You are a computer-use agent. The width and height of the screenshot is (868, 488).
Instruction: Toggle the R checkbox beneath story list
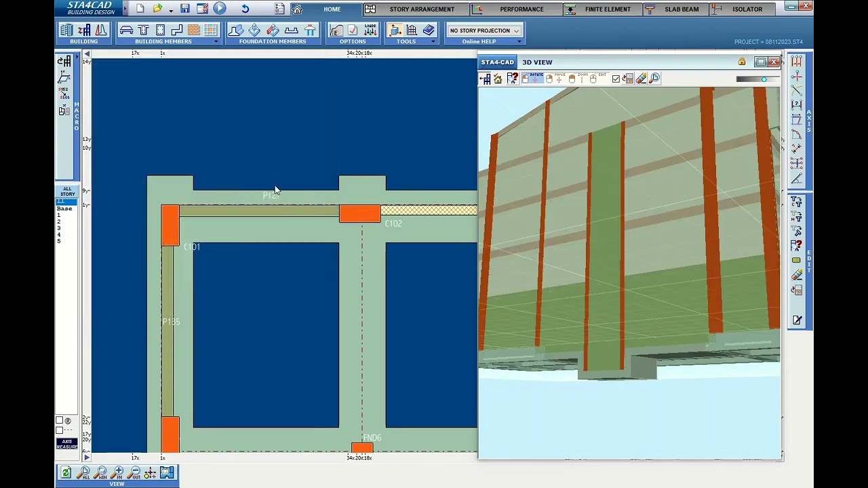[60, 421]
